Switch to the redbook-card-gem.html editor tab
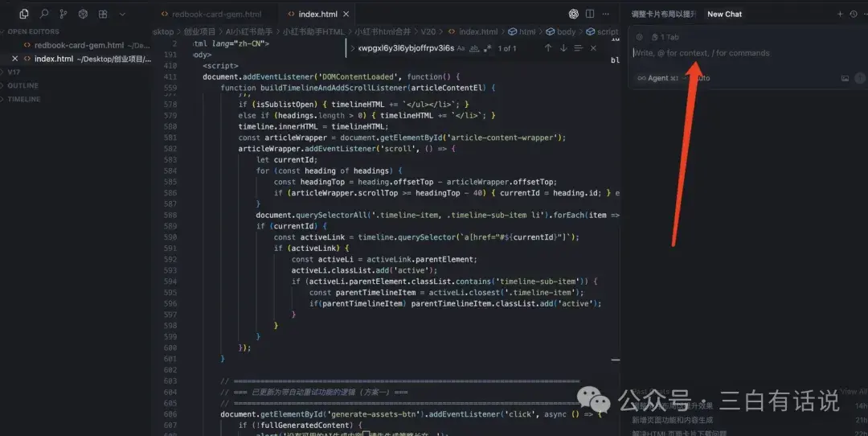Viewport: 868px width, 436px height. pyautogui.click(x=216, y=14)
